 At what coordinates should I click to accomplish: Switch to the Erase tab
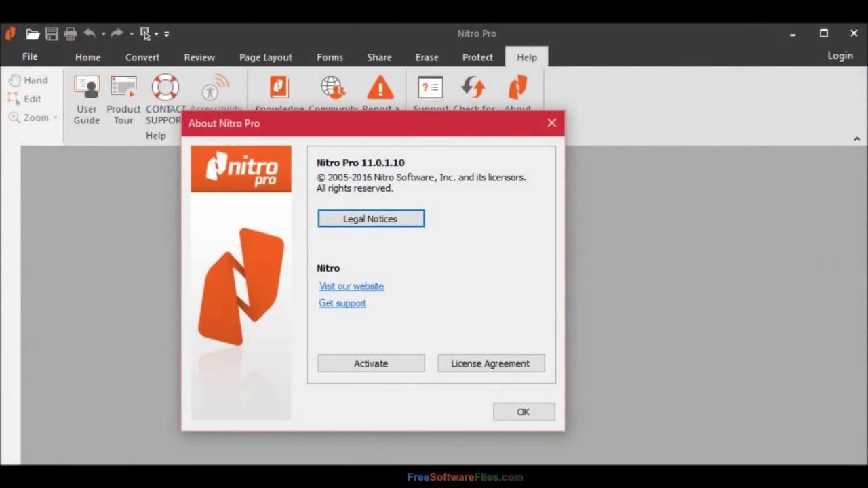point(427,57)
